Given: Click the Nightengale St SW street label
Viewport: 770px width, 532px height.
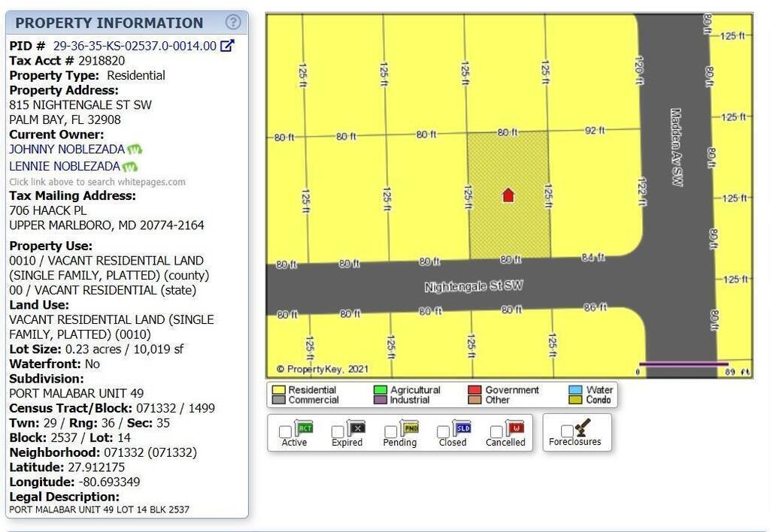Looking at the screenshot, I should 473,286.
